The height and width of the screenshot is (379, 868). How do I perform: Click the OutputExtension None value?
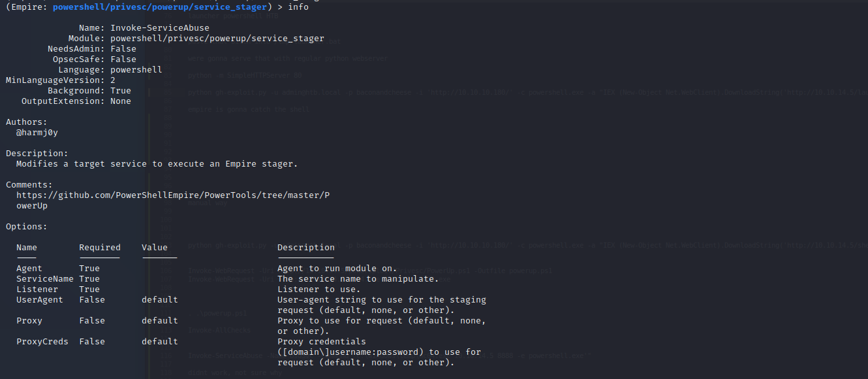(x=121, y=101)
